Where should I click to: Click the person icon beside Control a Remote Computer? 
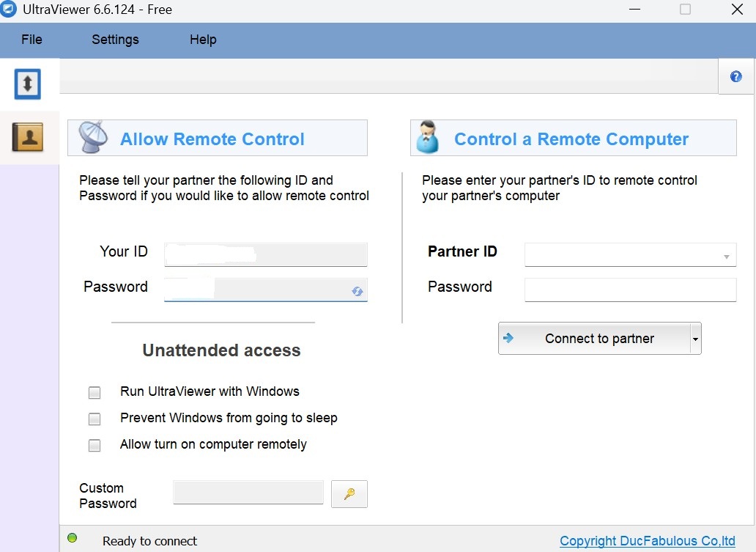point(427,138)
